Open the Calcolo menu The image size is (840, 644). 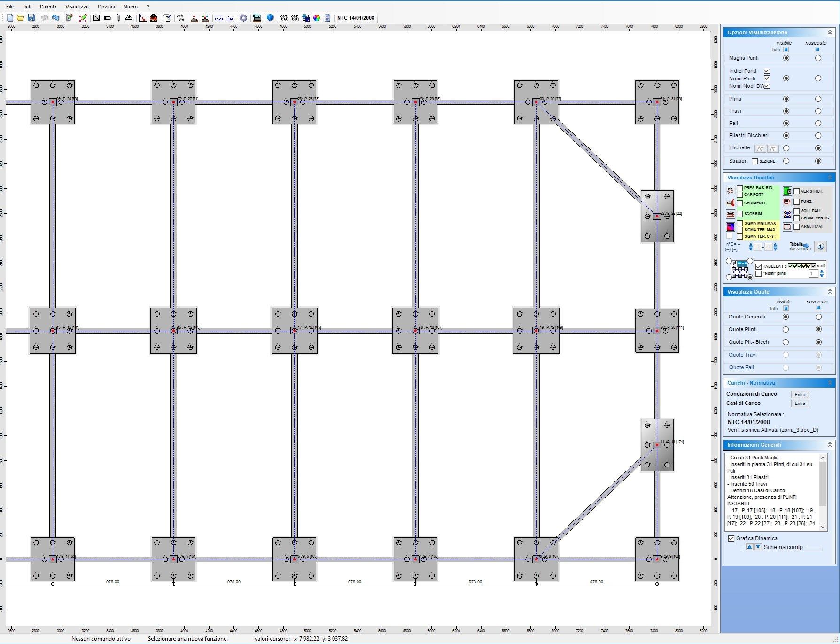click(48, 7)
